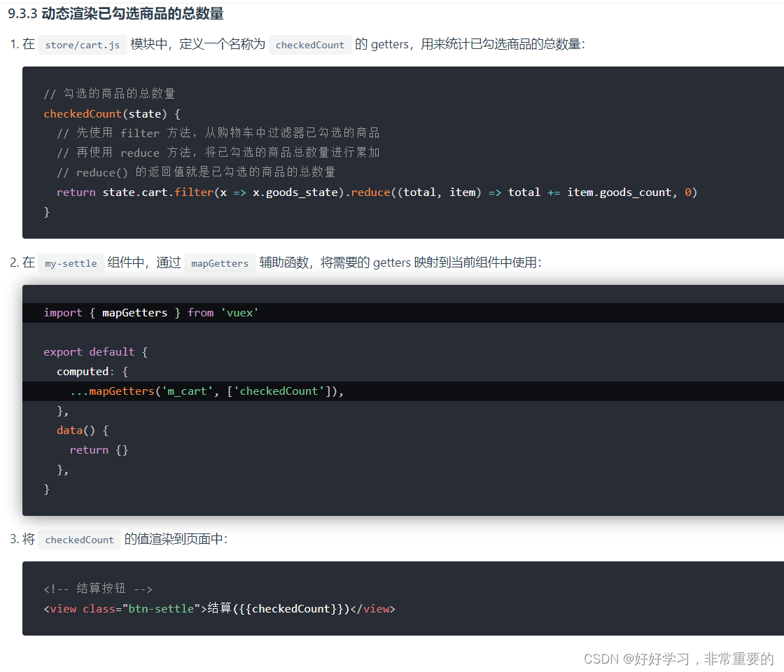Screen dimensions: 784x672
Task: Click the 'return state.cart.filter' code line
Action: (x=377, y=192)
